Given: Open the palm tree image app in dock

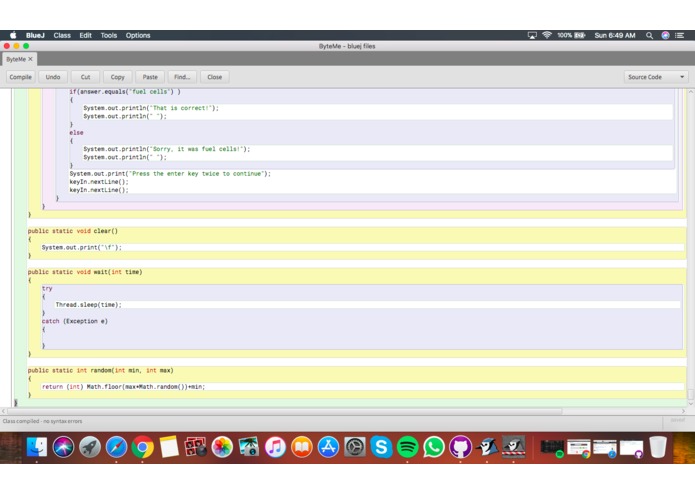Looking at the screenshot, I should point(249,447).
